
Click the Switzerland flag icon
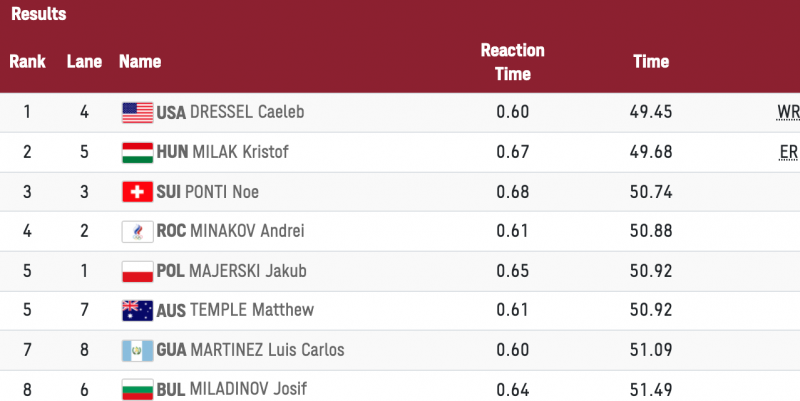click(x=137, y=191)
